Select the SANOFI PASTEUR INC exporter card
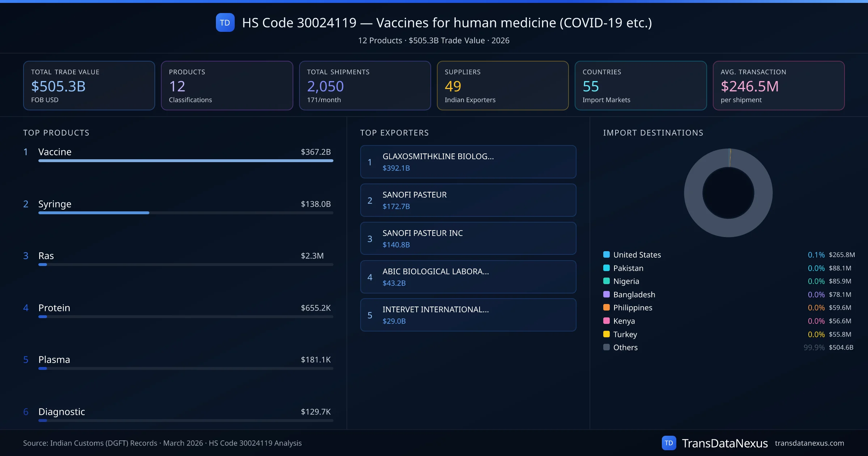 point(468,238)
